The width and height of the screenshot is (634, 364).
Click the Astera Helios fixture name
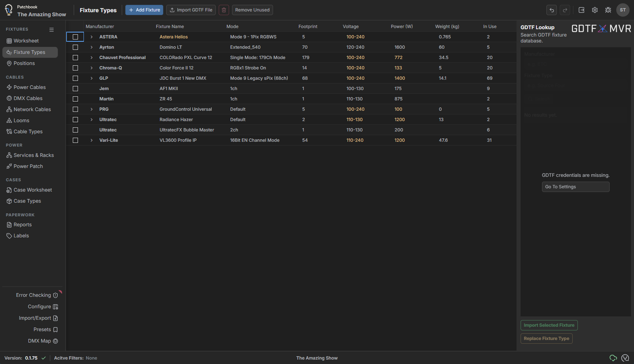tap(174, 37)
